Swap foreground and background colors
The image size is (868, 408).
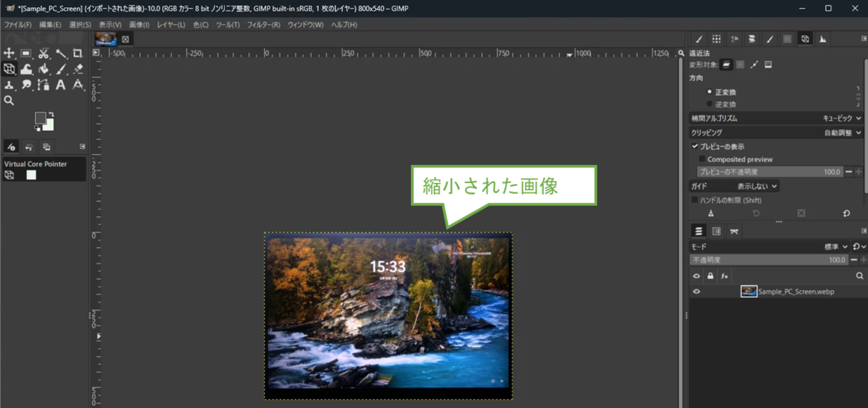(x=51, y=114)
